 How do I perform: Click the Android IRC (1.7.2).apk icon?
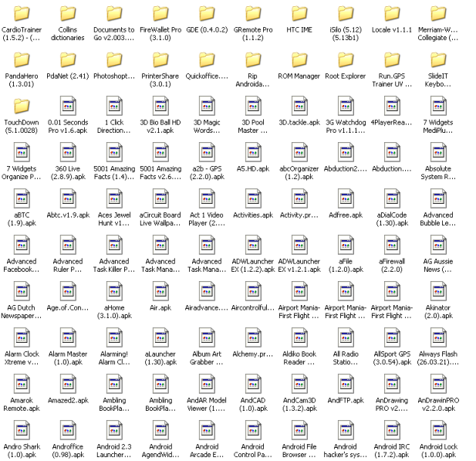[x=392, y=430]
